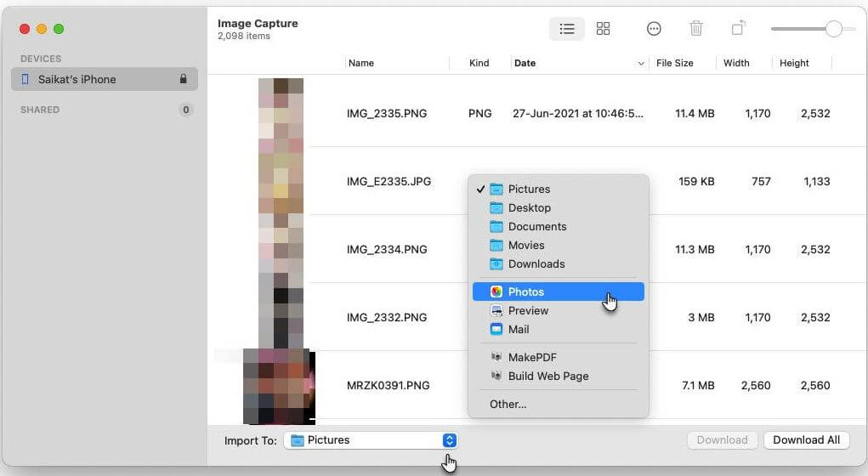The width and height of the screenshot is (868, 476).
Task: Select the IMG_E2335.JPG file name
Action: (389, 182)
